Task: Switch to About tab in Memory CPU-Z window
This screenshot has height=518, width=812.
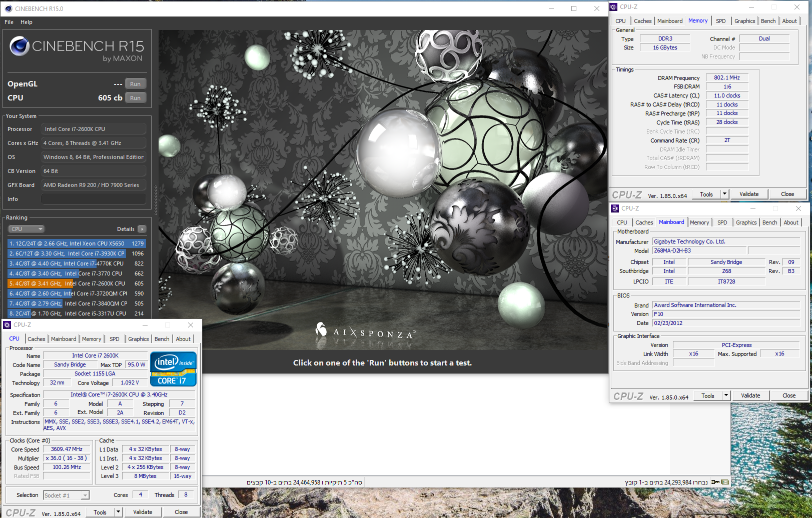Action: pyautogui.click(x=789, y=21)
